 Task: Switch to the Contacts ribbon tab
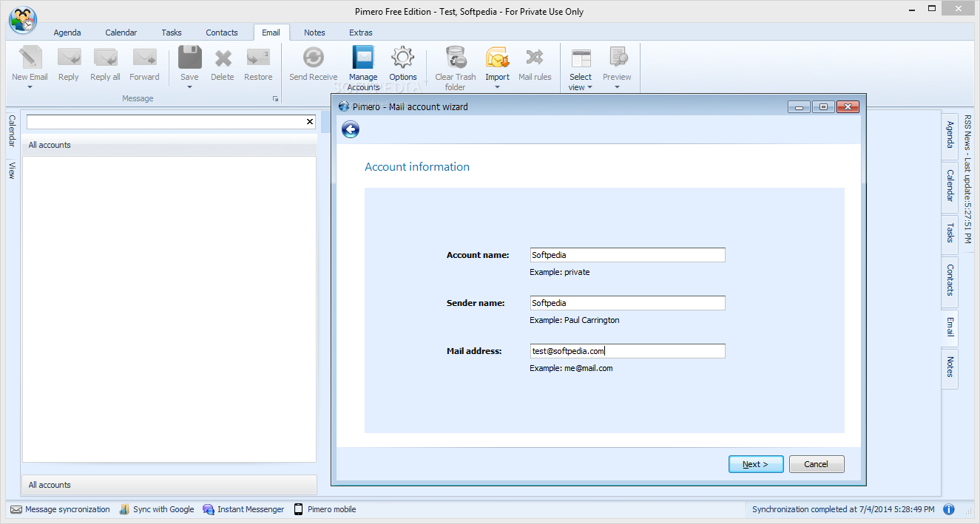click(222, 33)
